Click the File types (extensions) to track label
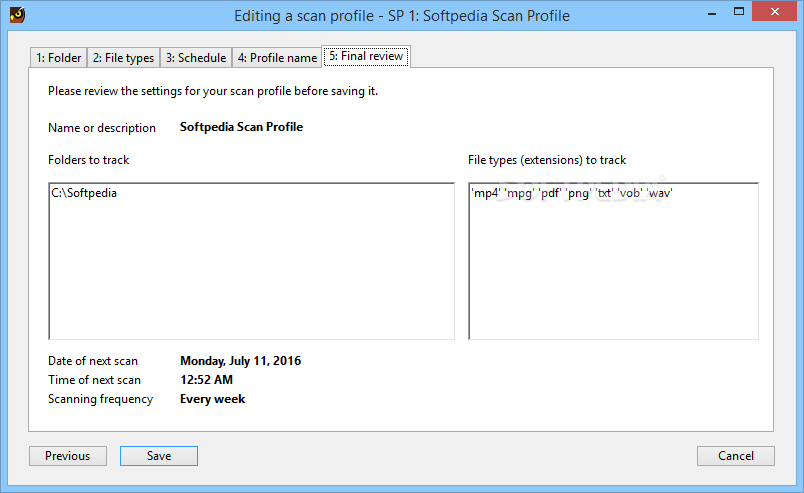The width and height of the screenshot is (804, 493). pos(547,160)
